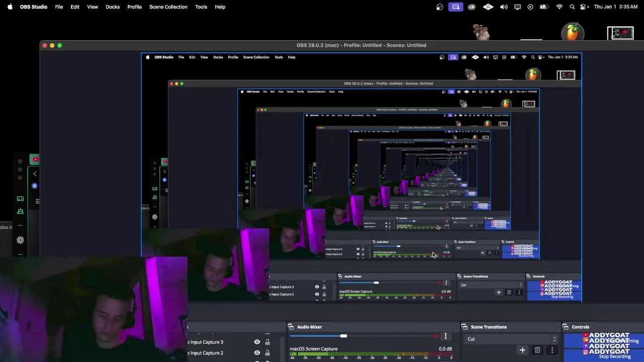
Task: Open Spotlight search
Action: 572,7
